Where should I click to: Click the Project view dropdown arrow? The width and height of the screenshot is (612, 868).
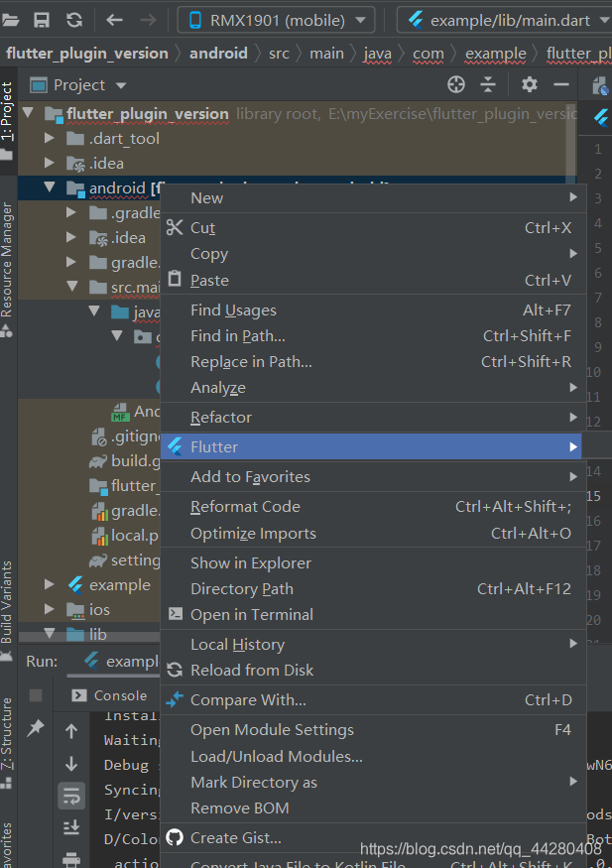click(121, 85)
